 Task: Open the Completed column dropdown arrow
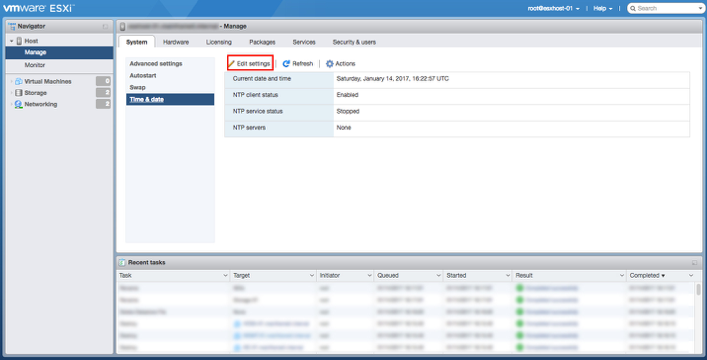tap(691, 276)
